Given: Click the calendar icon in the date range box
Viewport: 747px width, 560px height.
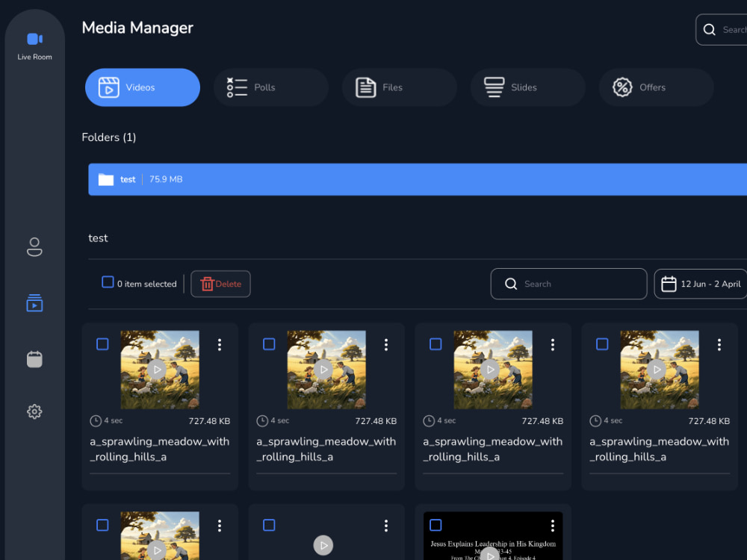Looking at the screenshot, I should [x=669, y=284].
